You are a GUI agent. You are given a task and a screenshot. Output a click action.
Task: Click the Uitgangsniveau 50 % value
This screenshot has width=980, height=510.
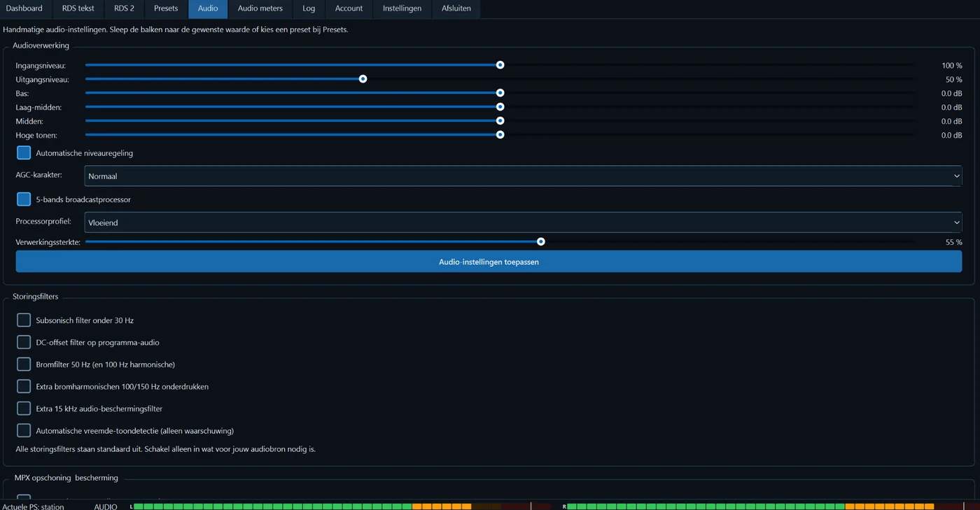tap(953, 80)
